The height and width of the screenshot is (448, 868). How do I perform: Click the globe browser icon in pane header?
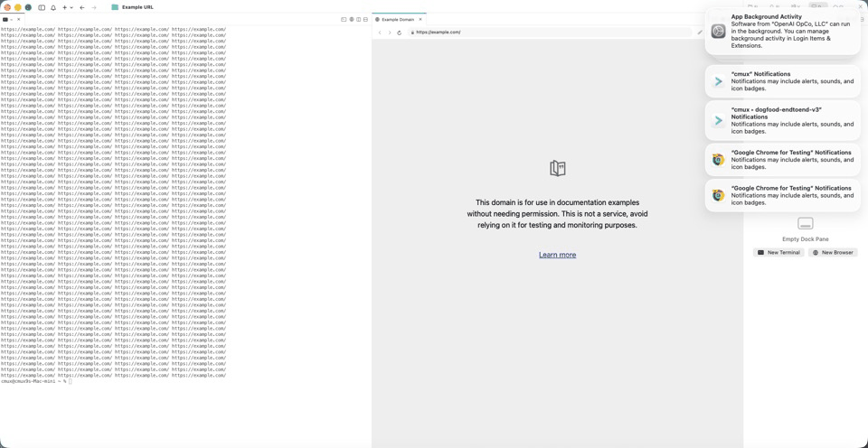point(352,19)
